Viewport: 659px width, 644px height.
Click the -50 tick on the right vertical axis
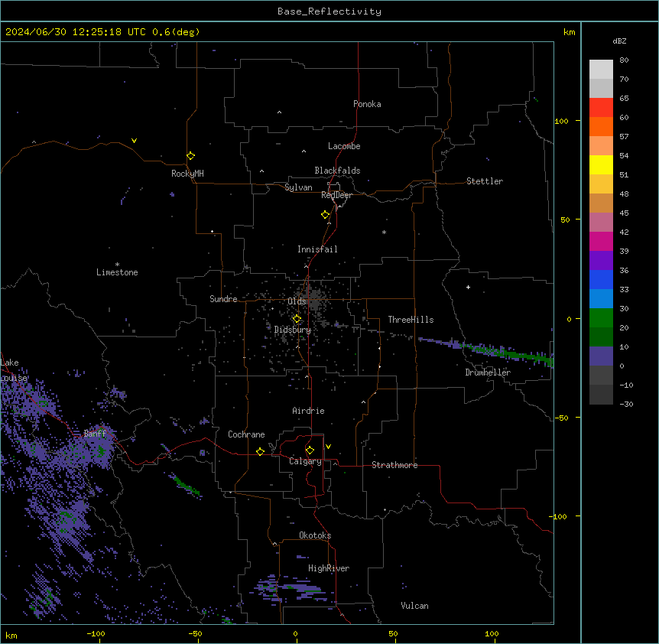point(561,418)
